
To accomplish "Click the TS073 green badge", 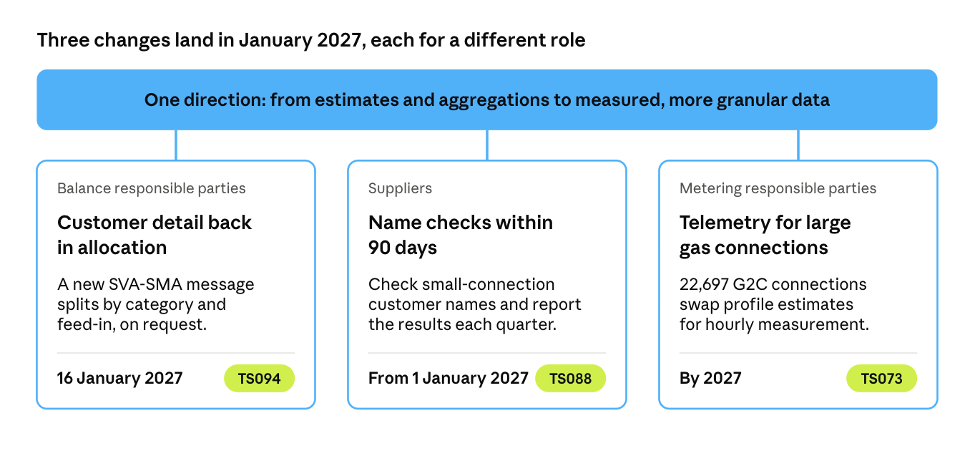I will tap(881, 379).
